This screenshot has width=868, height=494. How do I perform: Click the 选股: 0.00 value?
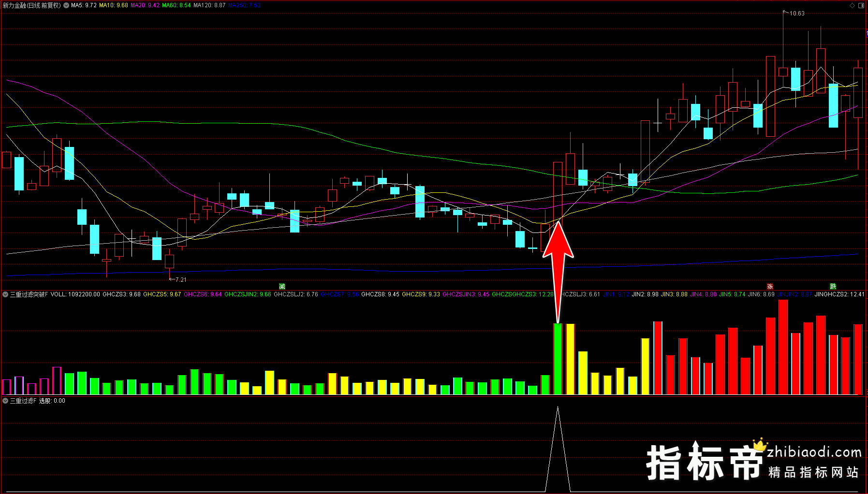(x=52, y=401)
